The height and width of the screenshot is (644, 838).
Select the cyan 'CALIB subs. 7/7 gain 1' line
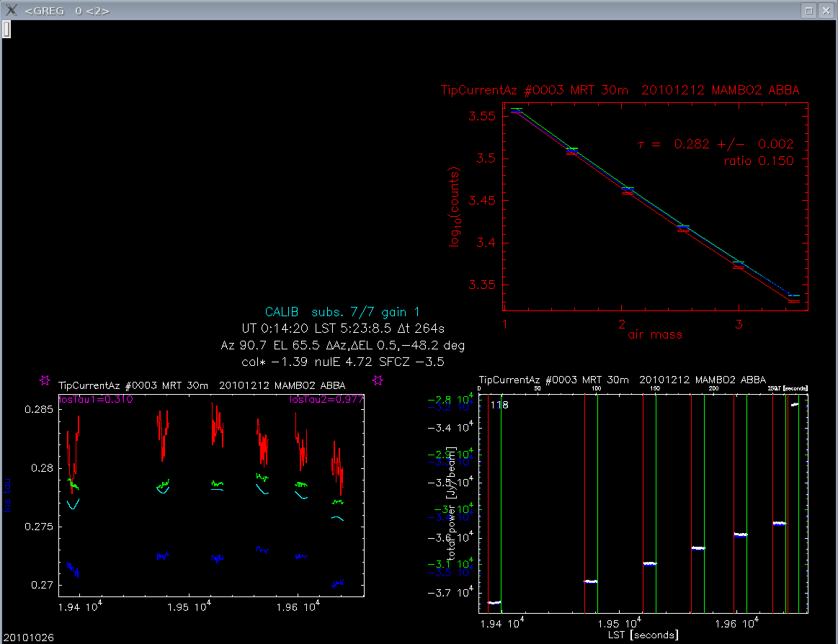coord(342,312)
